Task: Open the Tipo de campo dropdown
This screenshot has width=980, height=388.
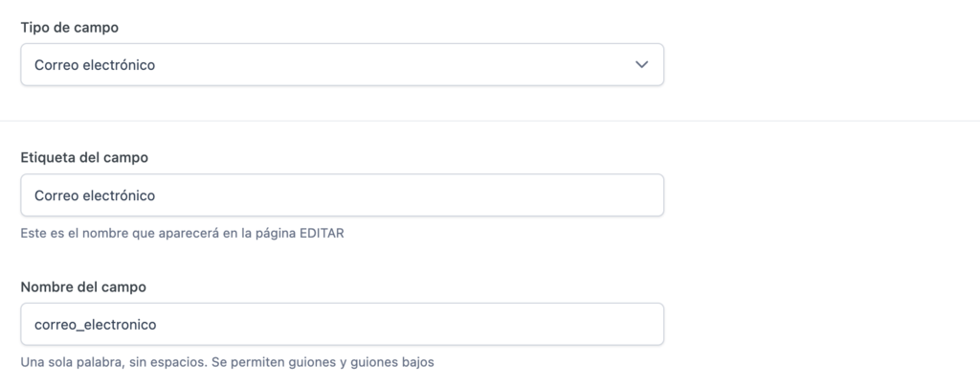Action: 342,65
